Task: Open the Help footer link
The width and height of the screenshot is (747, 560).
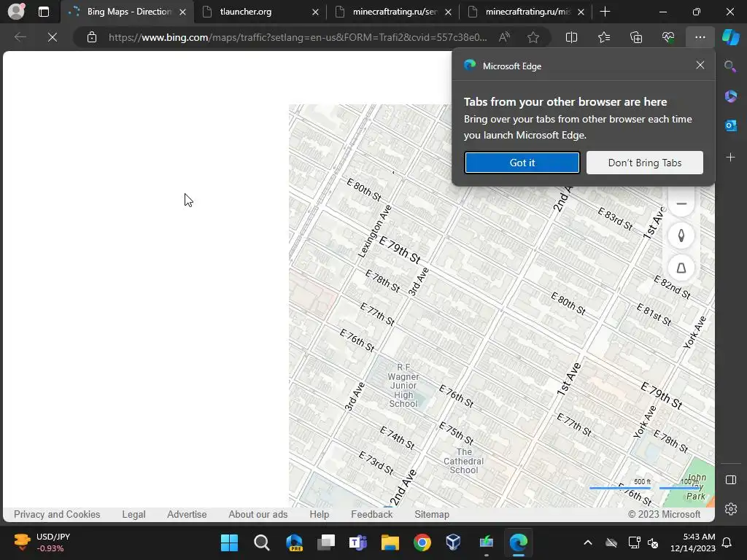Action: coord(320,514)
